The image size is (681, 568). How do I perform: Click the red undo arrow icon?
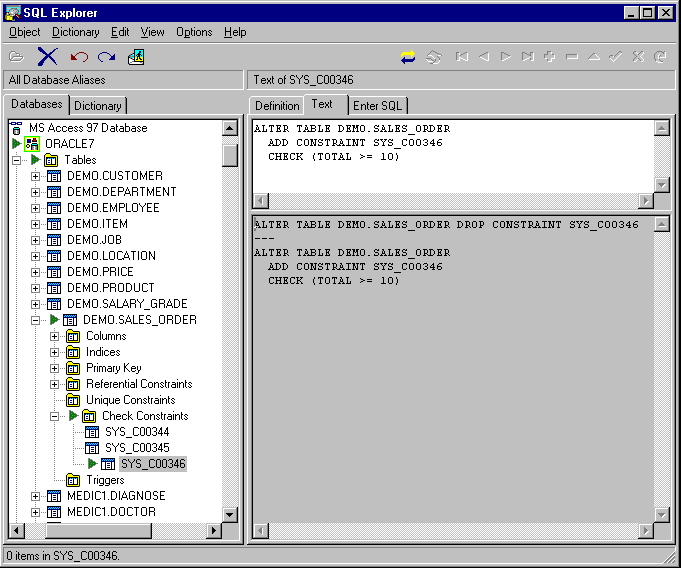pos(79,57)
